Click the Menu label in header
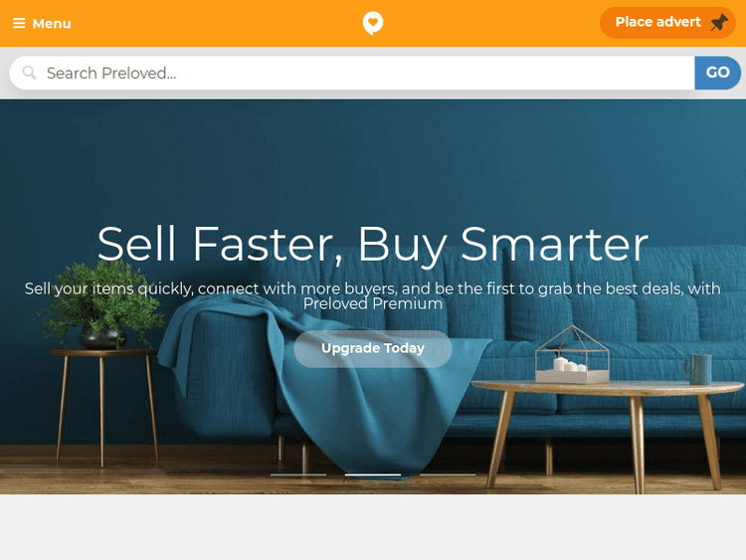 [x=52, y=23]
